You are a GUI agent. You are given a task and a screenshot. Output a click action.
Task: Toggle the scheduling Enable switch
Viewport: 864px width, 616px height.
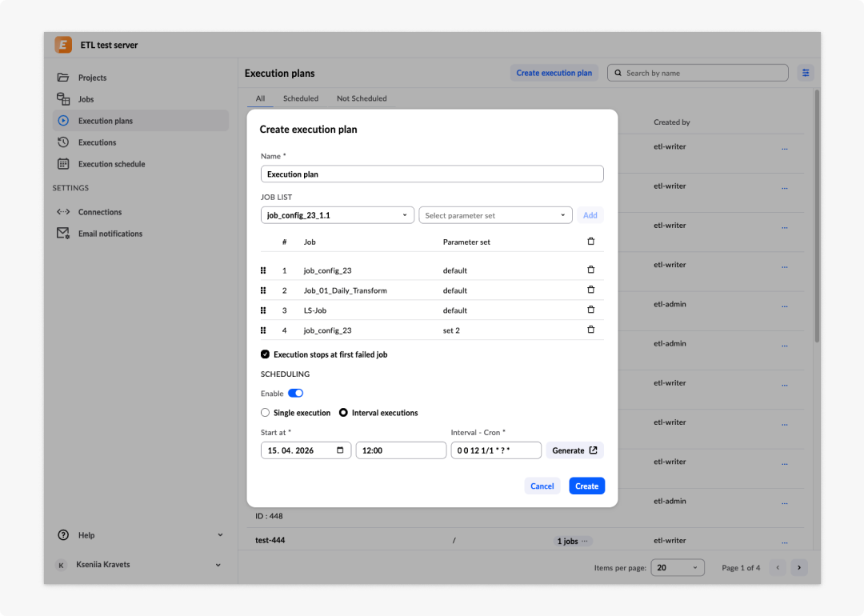coord(295,394)
